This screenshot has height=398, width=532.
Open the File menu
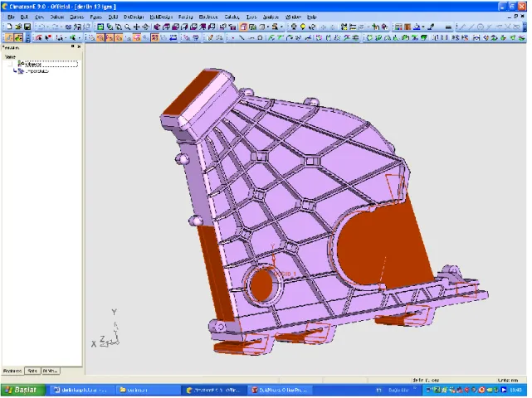[x=11, y=17]
